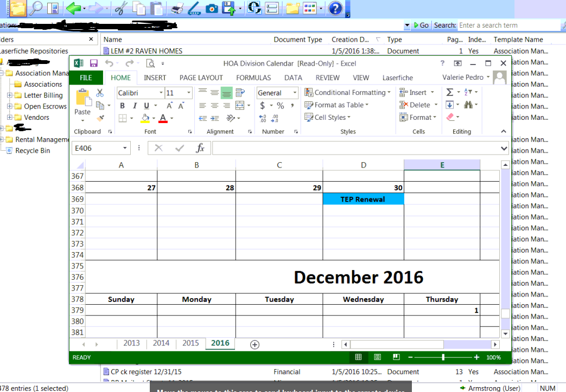Click the Cut scissors icon in Clipboard group
This screenshot has height=392, width=566.
(100, 93)
